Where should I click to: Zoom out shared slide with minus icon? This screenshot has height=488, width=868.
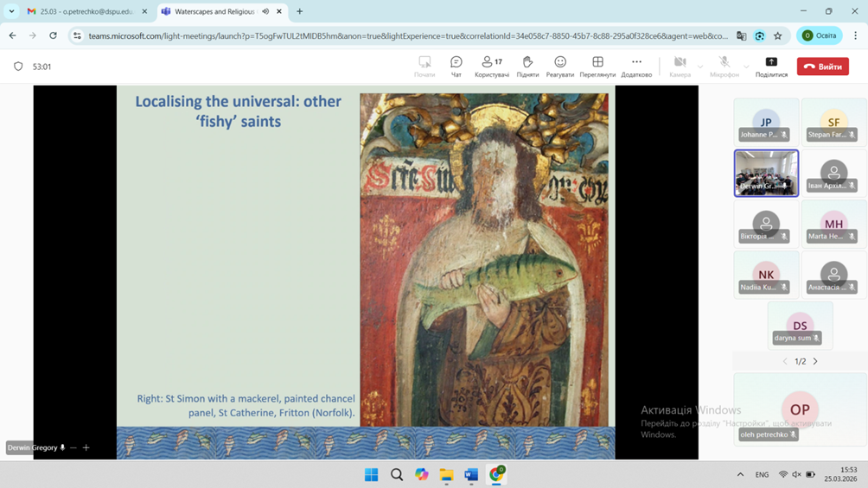(73, 447)
